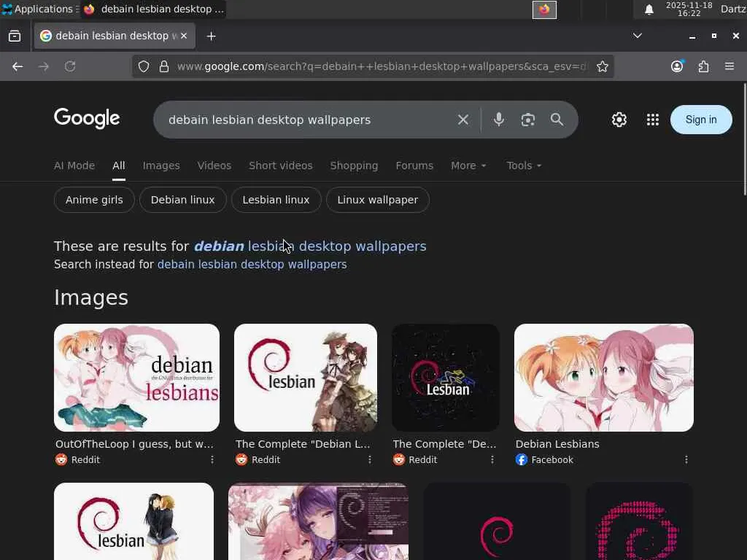The height and width of the screenshot is (560, 747).
Task: Open corrected debian query link
Action: (310, 246)
